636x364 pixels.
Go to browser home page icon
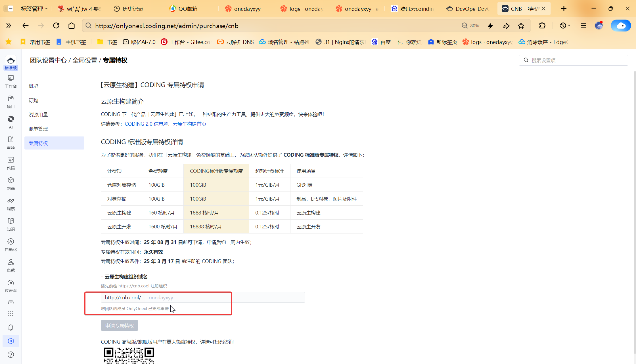(72, 26)
